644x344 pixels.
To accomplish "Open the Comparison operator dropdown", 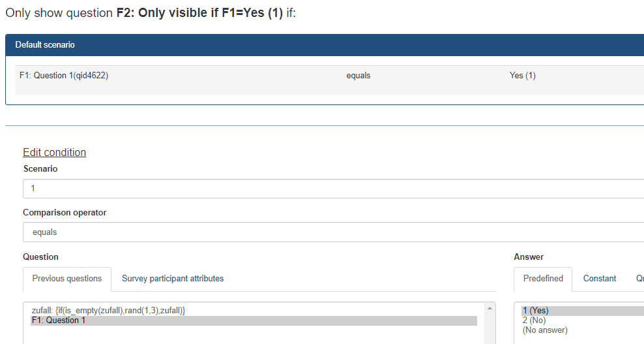I will click(332, 232).
